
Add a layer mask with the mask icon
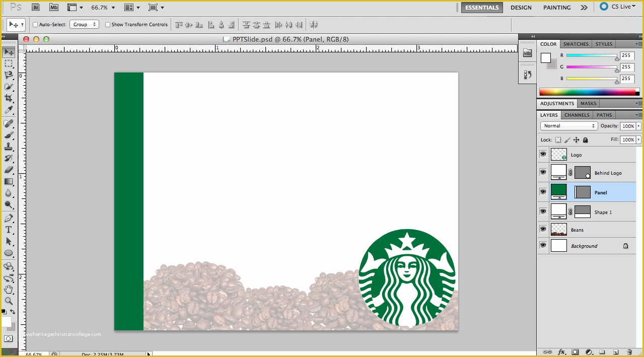(575, 352)
